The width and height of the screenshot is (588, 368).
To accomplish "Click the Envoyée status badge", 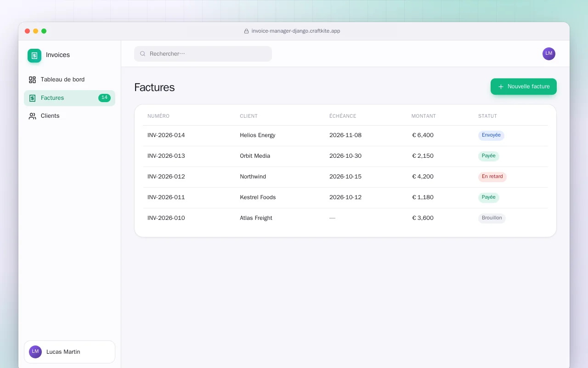I will pos(491,135).
